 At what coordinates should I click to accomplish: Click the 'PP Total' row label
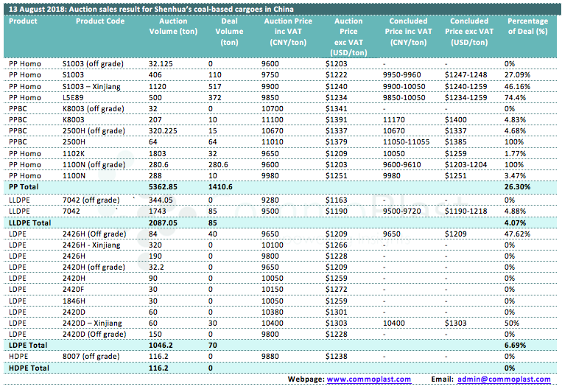[x=24, y=187]
